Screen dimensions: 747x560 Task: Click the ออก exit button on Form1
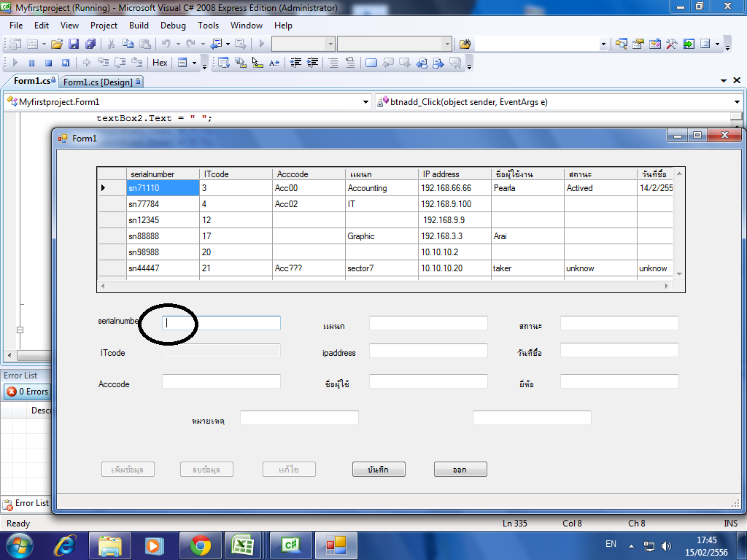coord(460,470)
